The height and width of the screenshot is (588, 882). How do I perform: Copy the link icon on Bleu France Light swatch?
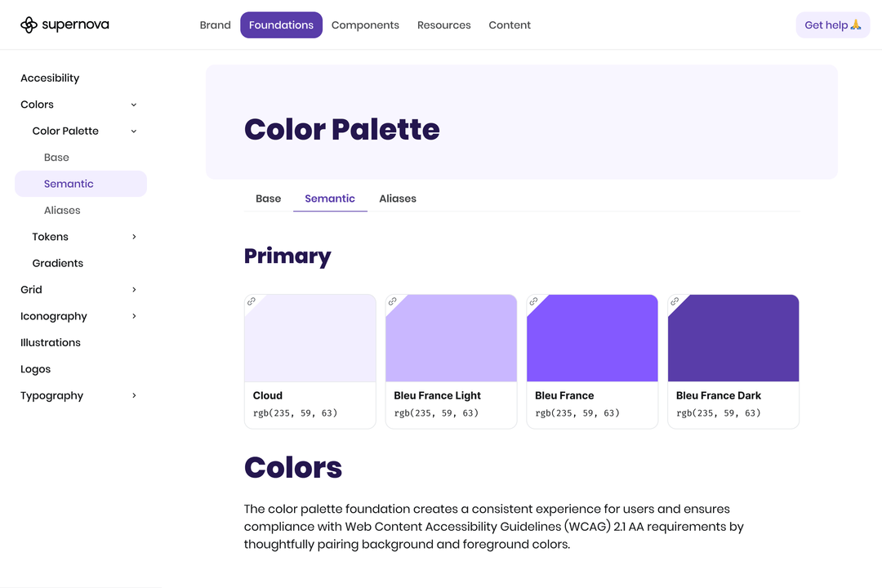click(x=392, y=301)
